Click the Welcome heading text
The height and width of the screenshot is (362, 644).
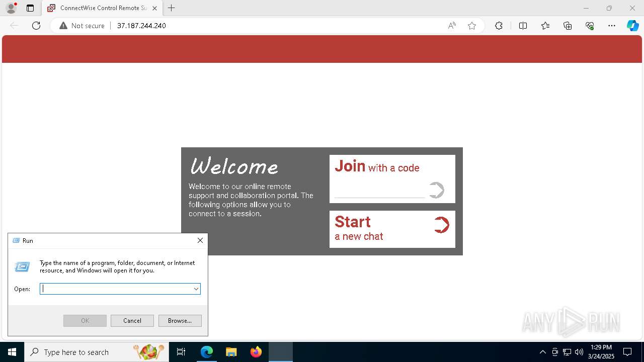pyautogui.click(x=234, y=166)
